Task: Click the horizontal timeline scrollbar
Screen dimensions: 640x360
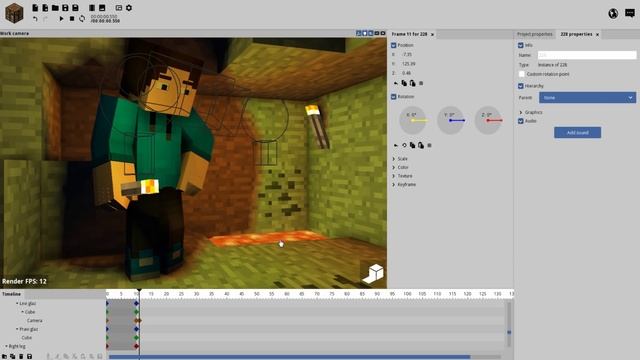Action: tap(289, 357)
